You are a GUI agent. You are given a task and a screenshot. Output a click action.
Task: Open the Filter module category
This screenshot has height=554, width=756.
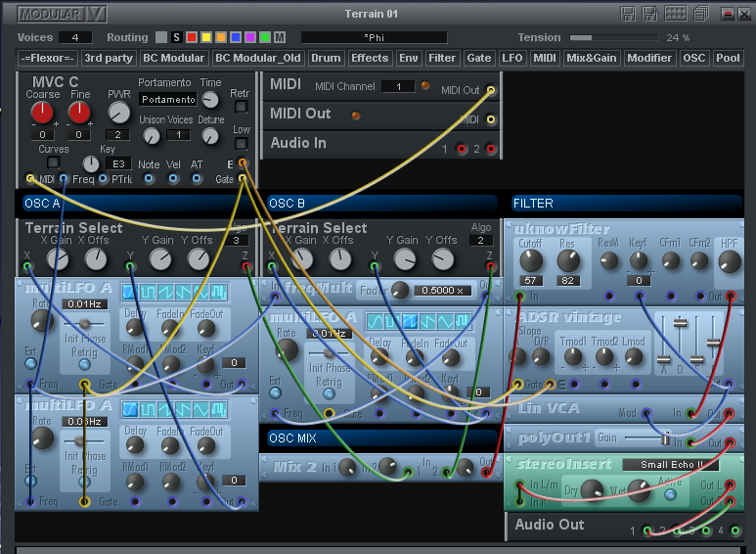pyautogui.click(x=442, y=58)
